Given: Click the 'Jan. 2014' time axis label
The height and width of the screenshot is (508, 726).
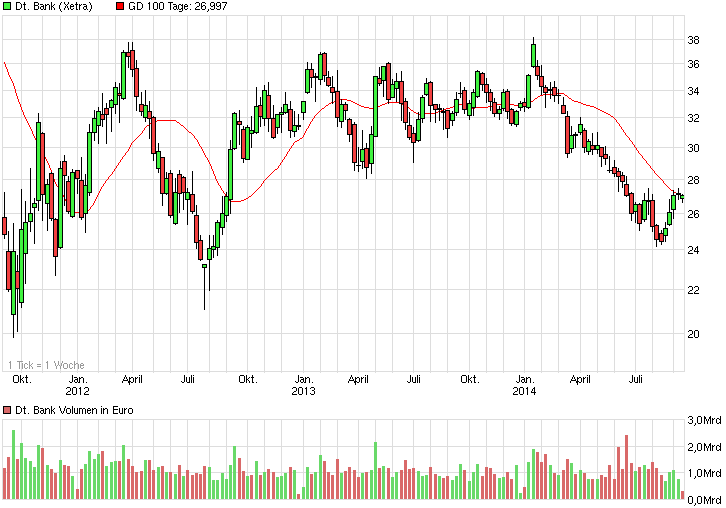Looking at the screenshot, I should [524, 385].
